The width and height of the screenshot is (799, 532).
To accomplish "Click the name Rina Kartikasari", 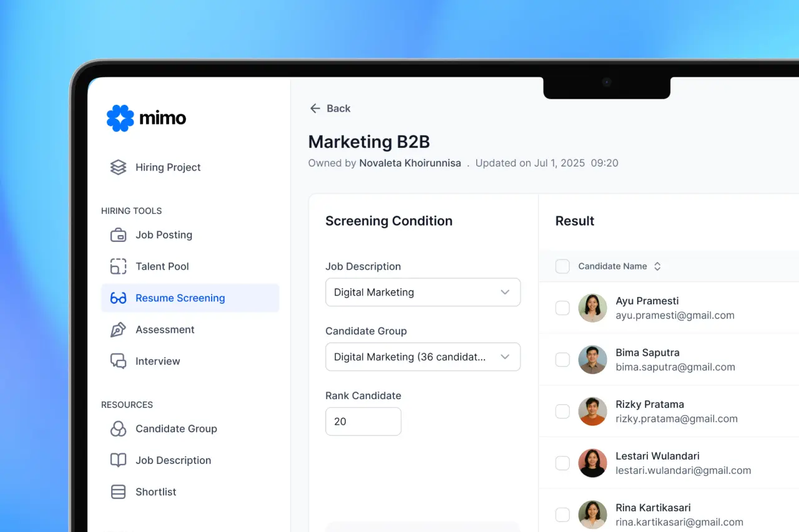I will pos(653,508).
